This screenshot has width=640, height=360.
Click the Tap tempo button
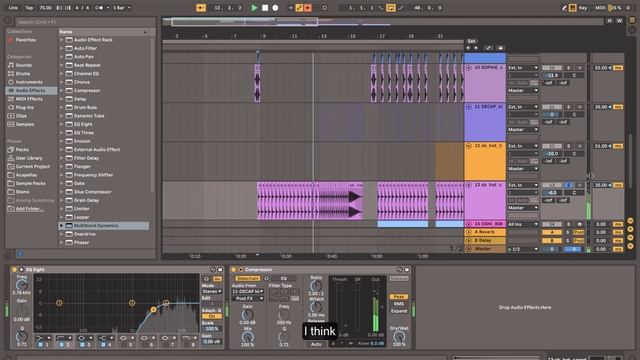tap(29, 8)
